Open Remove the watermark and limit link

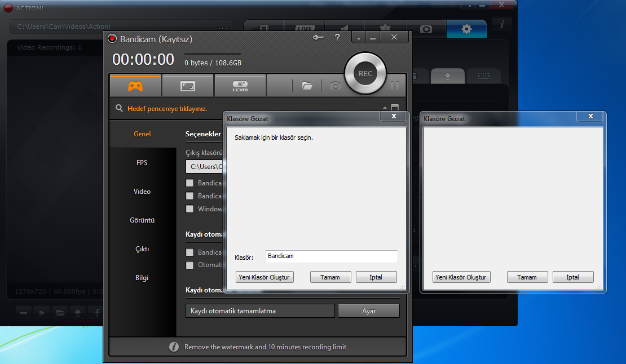click(265, 347)
